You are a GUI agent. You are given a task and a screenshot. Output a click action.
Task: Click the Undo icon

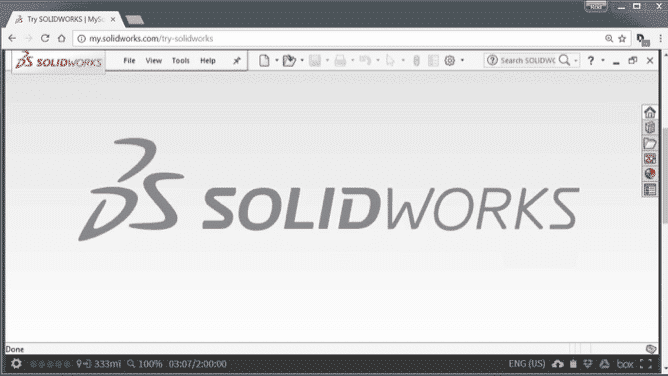pos(365,60)
